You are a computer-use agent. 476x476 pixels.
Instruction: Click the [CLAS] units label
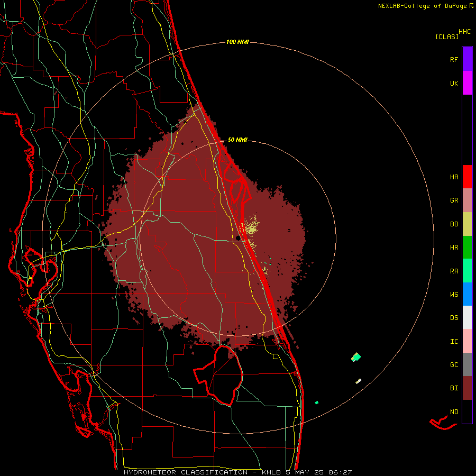click(447, 36)
